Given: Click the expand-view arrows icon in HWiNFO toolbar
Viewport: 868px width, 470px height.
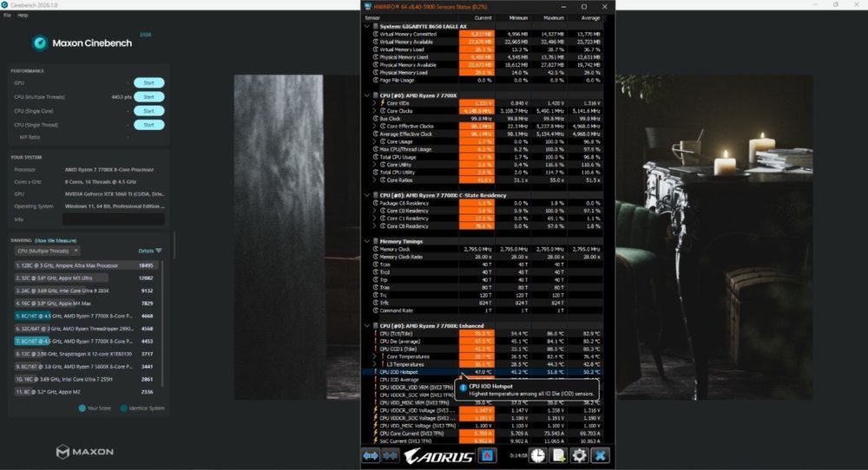Looking at the screenshot, I should click(371, 455).
